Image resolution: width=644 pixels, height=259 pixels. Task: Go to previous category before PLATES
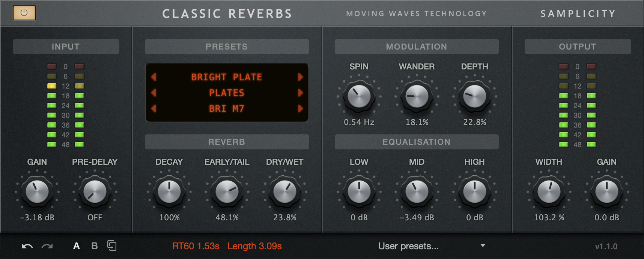coord(153,93)
